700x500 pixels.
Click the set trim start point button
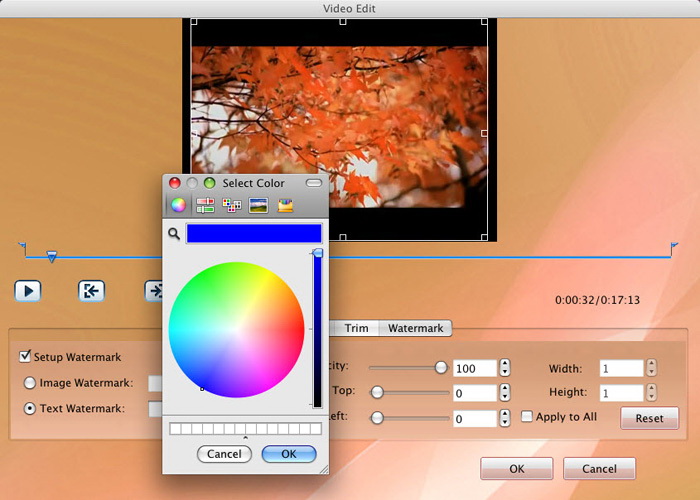coord(91,291)
